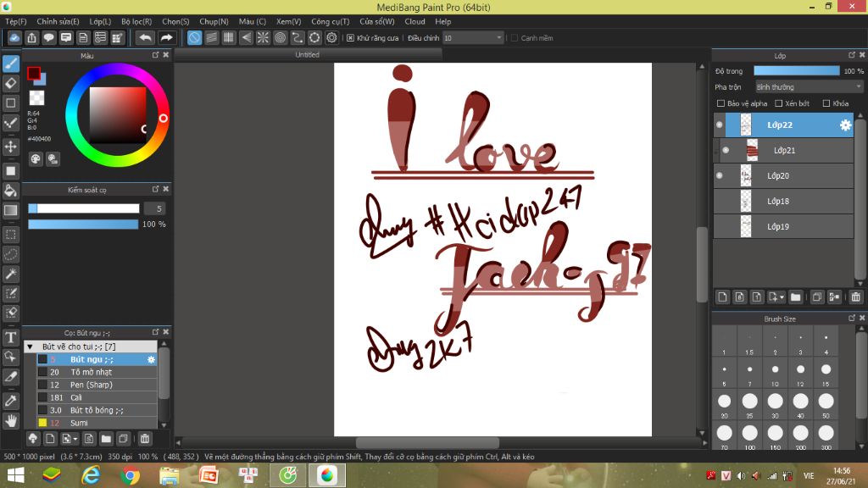Open File Explorer from the taskbar
Viewport: 868px width, 488px height.
170,475
